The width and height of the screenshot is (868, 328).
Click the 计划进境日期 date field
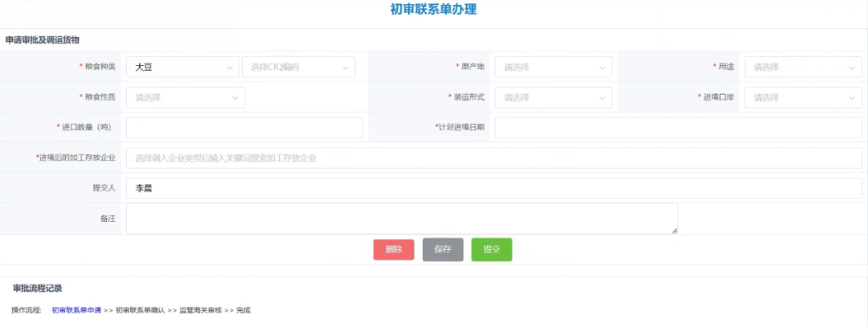pos(678,128)
